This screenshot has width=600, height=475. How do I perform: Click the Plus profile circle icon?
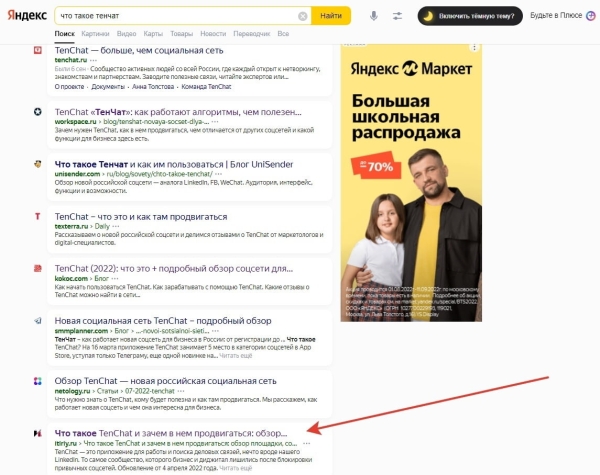(591, 16)
